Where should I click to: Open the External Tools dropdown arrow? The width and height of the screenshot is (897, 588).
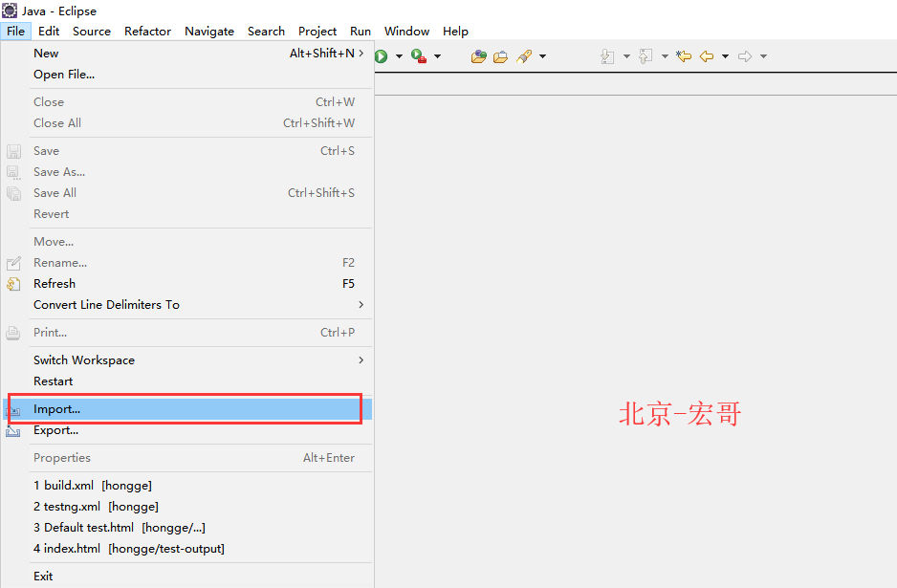438,56
